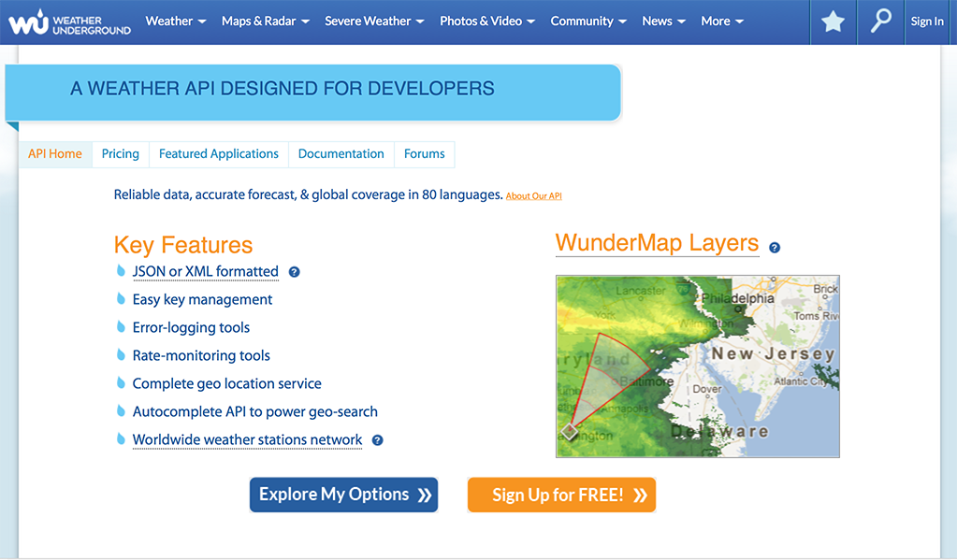Click the help icon next to WunderMap Layers
Image resolution: width=957 pixels, height=560 pixels.
tap(774, 248)
